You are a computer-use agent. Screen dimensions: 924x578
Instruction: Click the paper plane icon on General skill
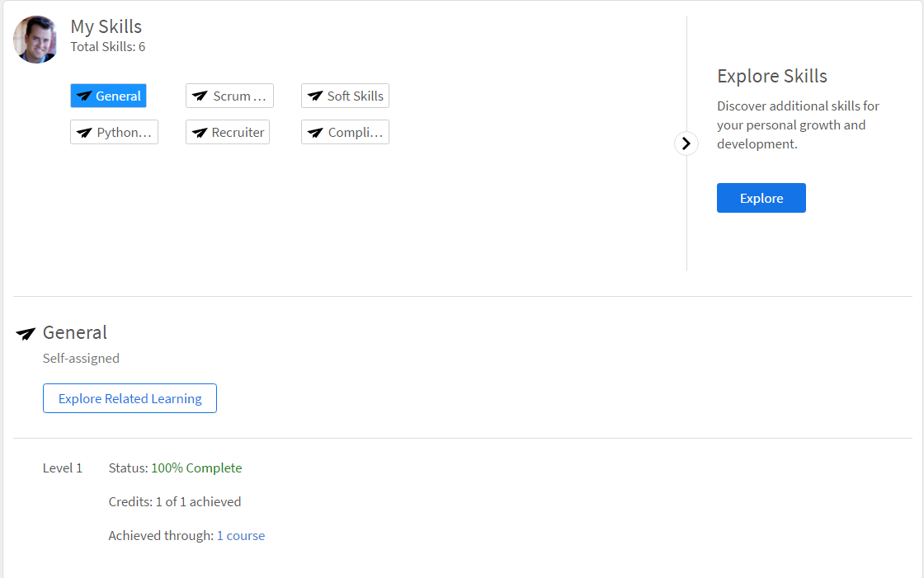pos(84,96)
